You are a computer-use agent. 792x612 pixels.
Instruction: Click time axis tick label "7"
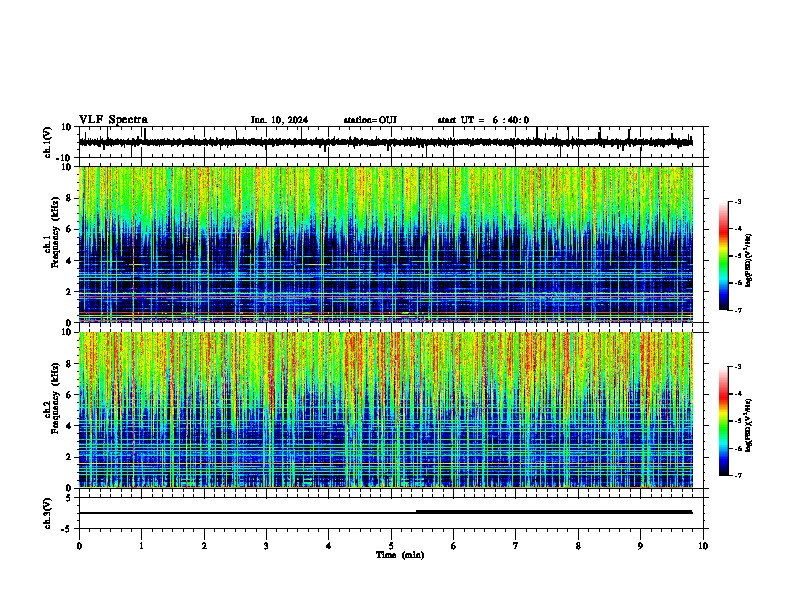pos(516,546)
